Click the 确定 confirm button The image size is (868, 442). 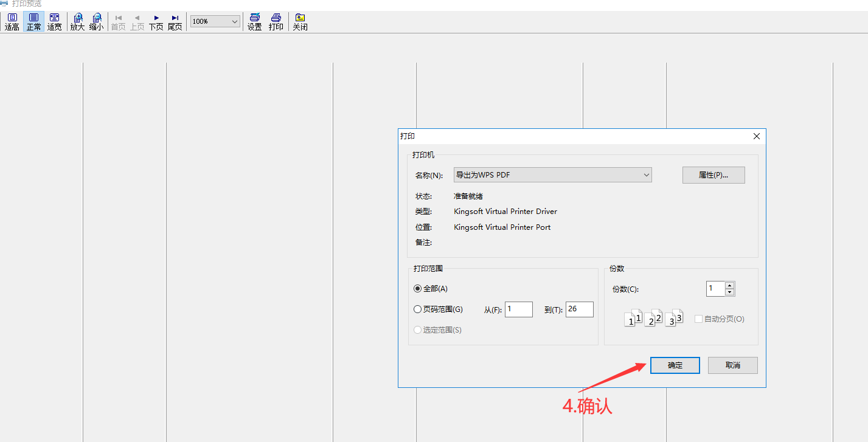point(675,365)
